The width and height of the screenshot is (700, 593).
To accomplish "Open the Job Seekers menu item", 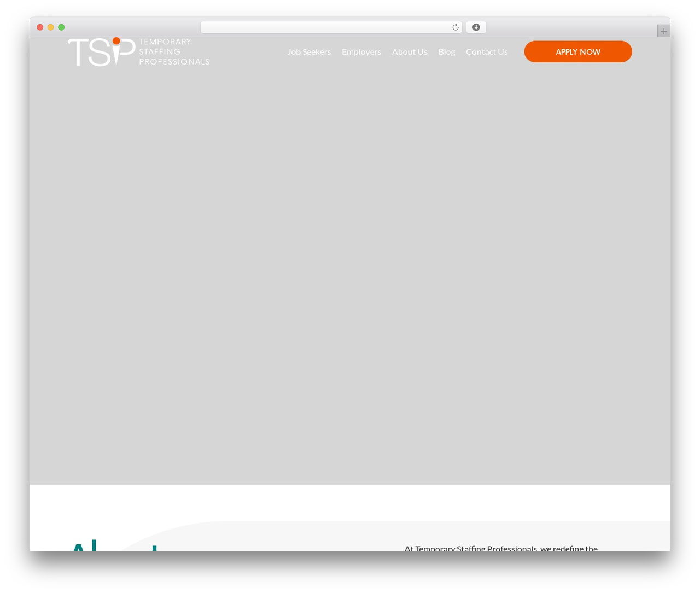I will [x=309, y=51].
